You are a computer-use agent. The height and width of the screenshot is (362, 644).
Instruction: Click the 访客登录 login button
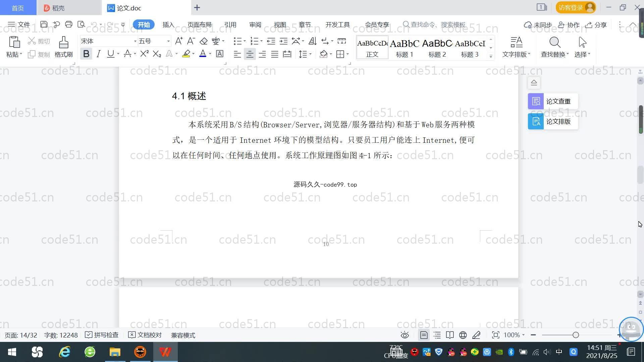[x=576, y=7]
